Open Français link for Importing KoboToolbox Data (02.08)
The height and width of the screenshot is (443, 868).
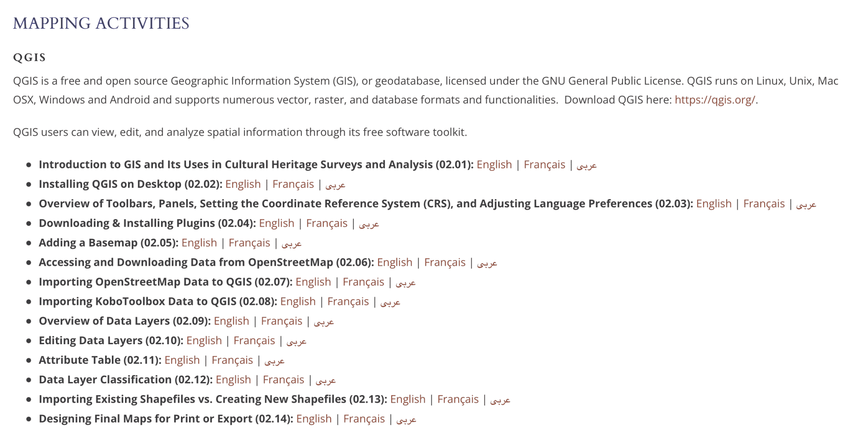pyautogui.click(x=348, y=301)
